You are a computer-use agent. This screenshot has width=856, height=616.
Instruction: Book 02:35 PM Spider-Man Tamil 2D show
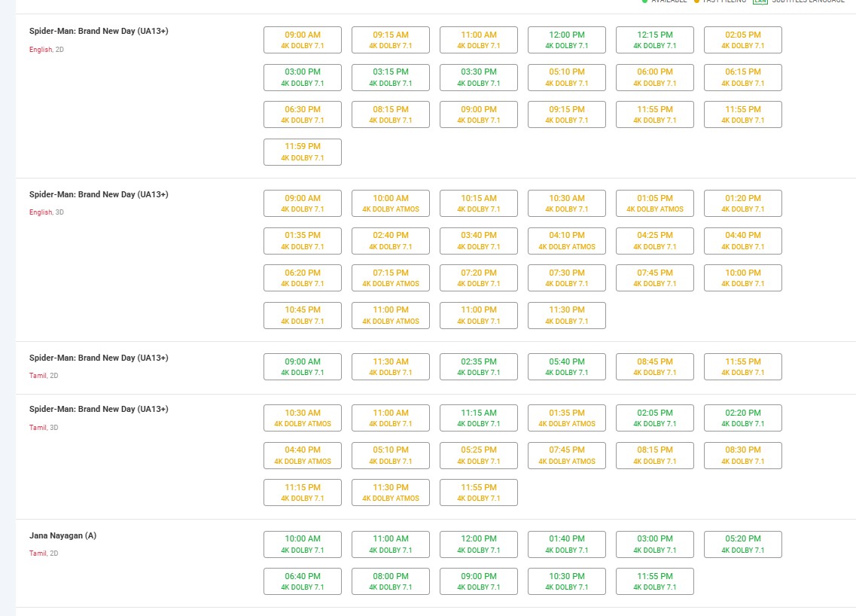click(479, 367)
